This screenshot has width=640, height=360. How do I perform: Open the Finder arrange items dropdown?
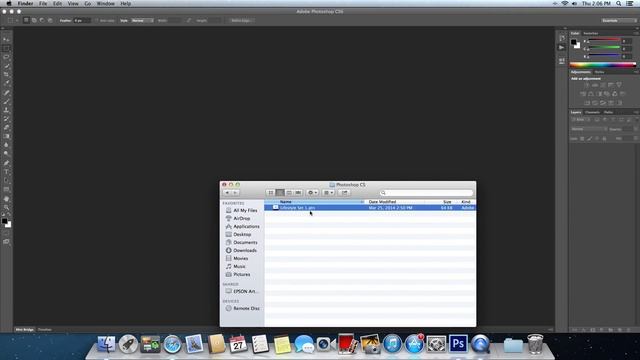coord(329,193)
